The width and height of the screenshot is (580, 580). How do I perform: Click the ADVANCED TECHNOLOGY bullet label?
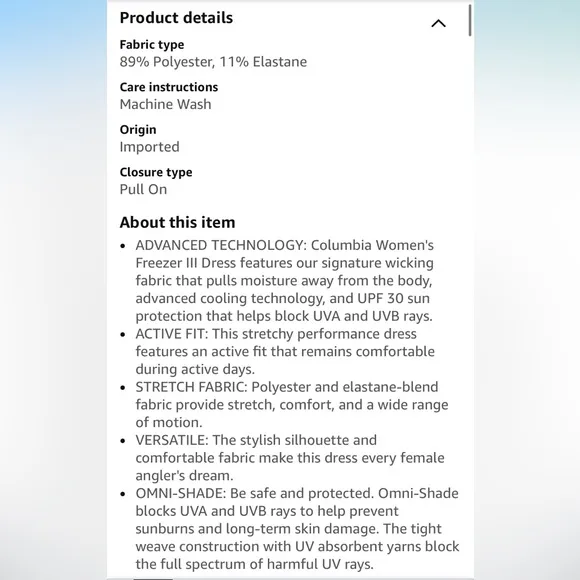coord(221,245)
